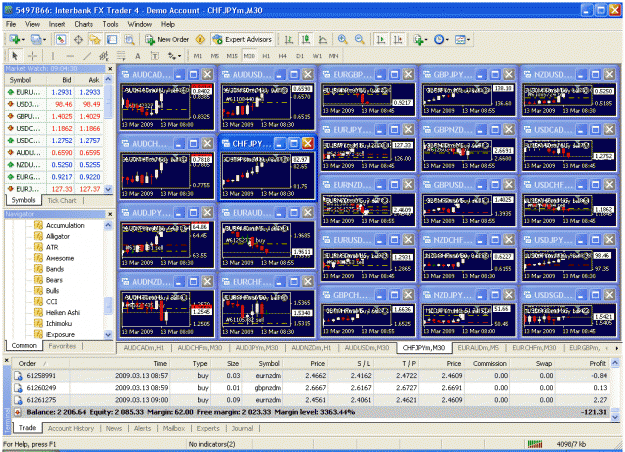The image size is (625, 452).
Task: Click chart tabs scroll right arrow
Action: point(617,348)
